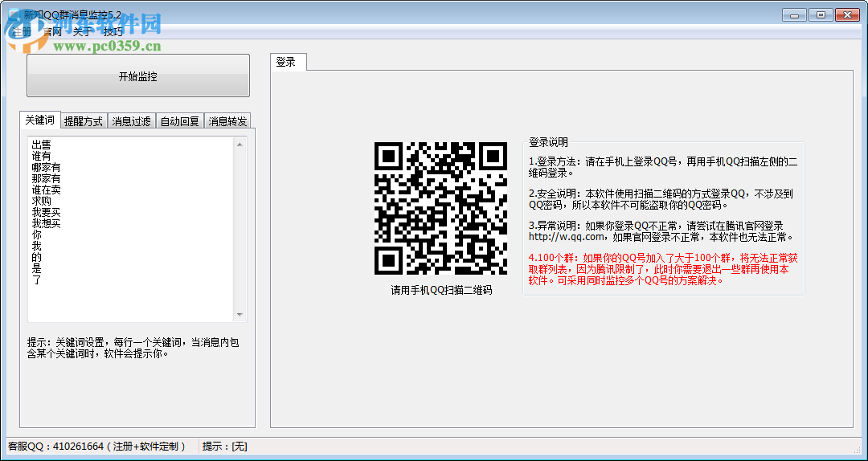The image size is (868, 461).
Task: Click the 开始监控 button
Action: (137, 76)
